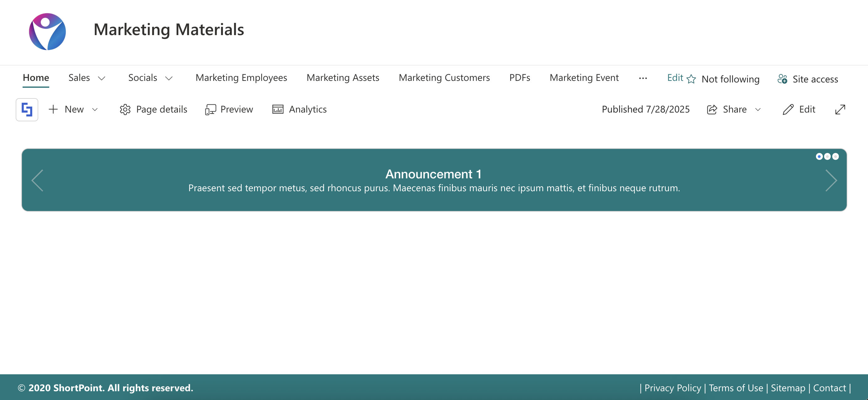Click the pencil Edit page button

point(788,109)
